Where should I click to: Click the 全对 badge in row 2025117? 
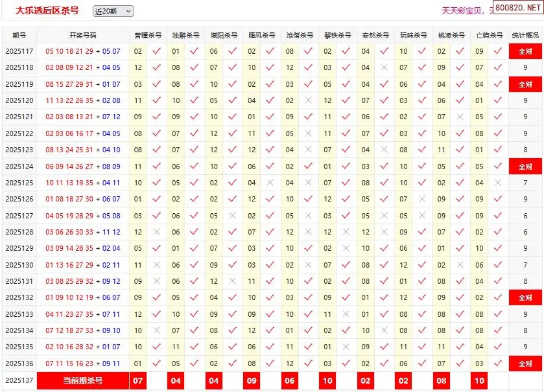click(x=525, y=51)
